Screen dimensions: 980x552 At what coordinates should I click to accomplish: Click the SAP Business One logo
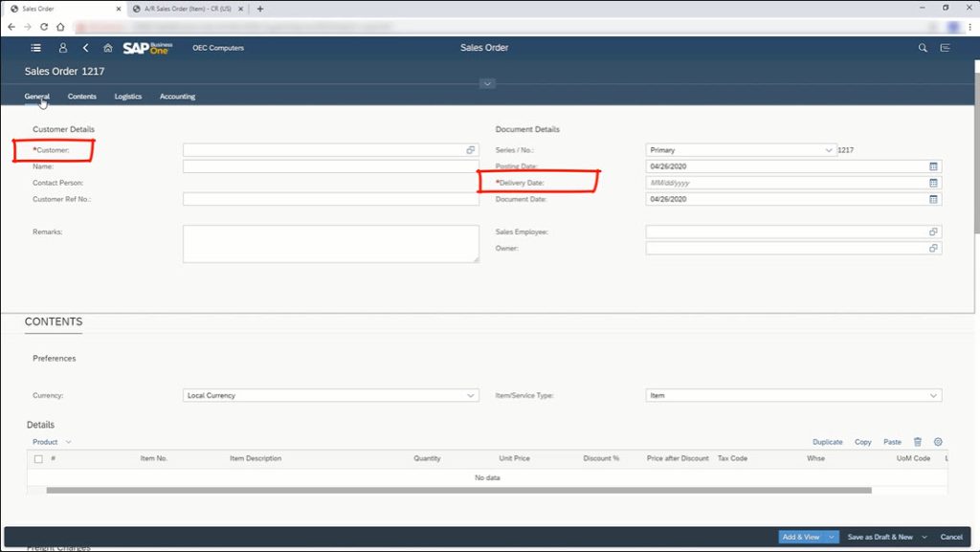click(147, 48)
